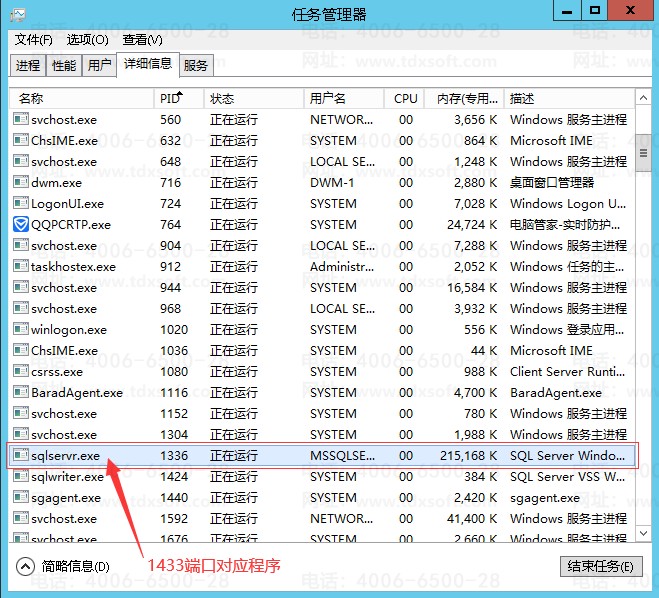Click the QQPCRTP.exe shield icon
This screenshot has width=659, height=598.
click(21, 225)
